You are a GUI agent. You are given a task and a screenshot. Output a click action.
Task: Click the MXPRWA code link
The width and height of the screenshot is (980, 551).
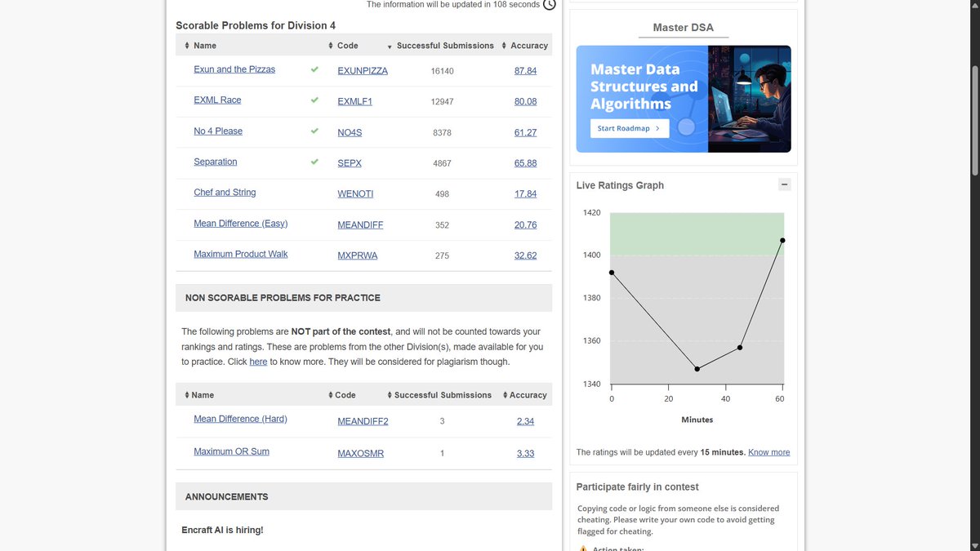point(358,256)
